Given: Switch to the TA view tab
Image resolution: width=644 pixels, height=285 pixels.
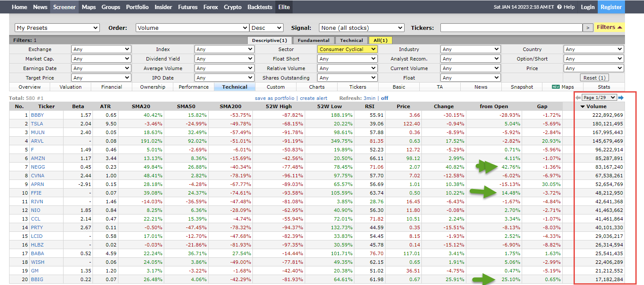Looking at the screenshot, I should [x=440, y=87].
